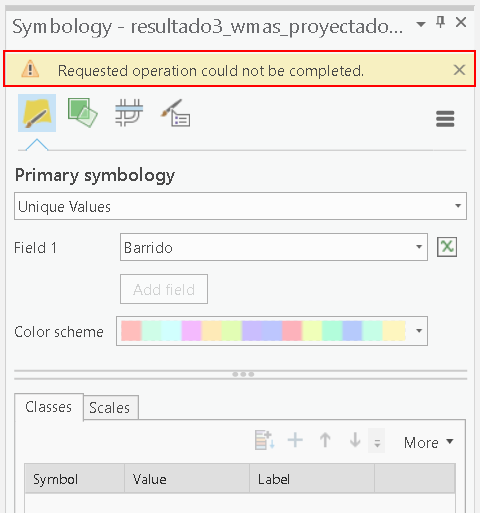Open the toolbar overflow options button
The width and height of the screenshot is (480, 513).
[377, 441]
